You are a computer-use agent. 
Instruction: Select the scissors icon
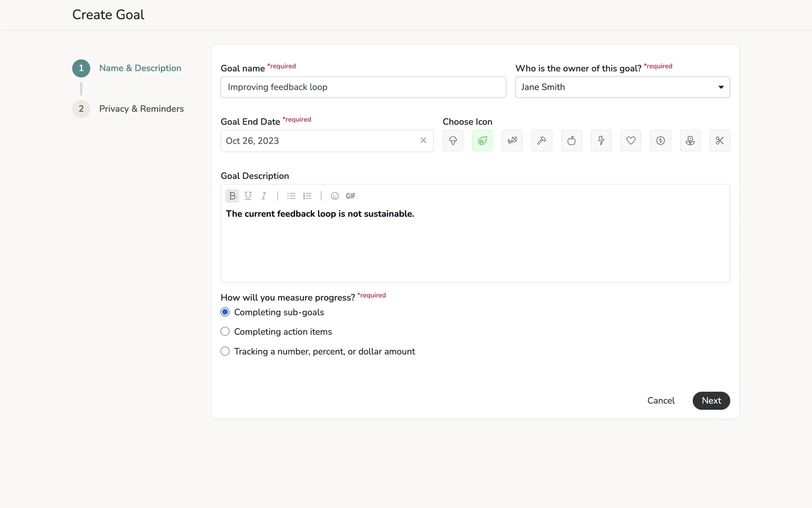(x=719, y=141)
